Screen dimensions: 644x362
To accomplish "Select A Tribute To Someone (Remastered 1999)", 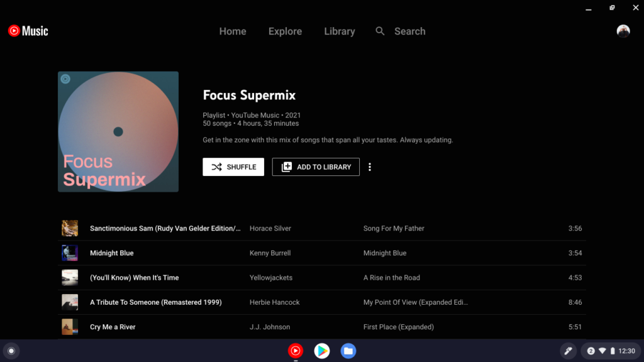I will coord(156,302).
